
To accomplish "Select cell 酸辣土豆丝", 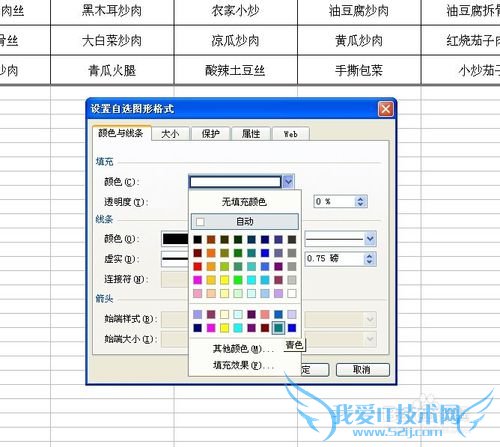I will click(236, 70).
